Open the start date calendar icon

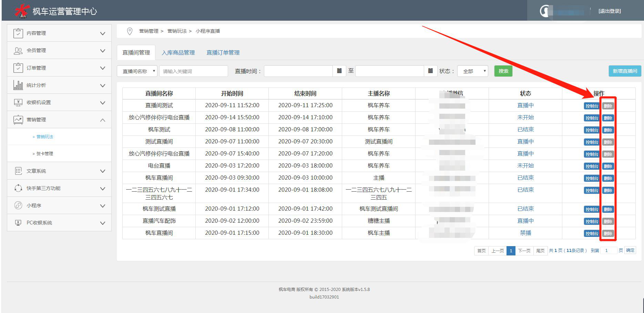(x=339, y=71)
